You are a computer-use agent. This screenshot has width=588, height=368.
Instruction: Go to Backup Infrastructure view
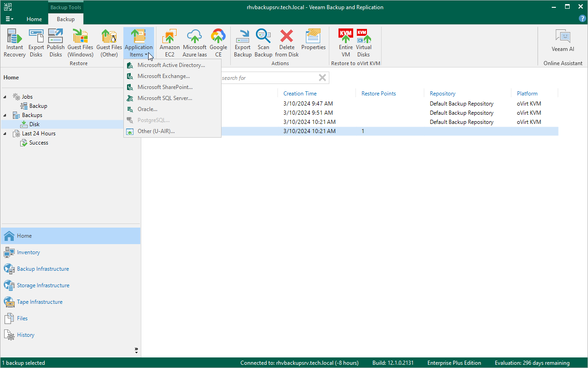click(x=71, y=269)
